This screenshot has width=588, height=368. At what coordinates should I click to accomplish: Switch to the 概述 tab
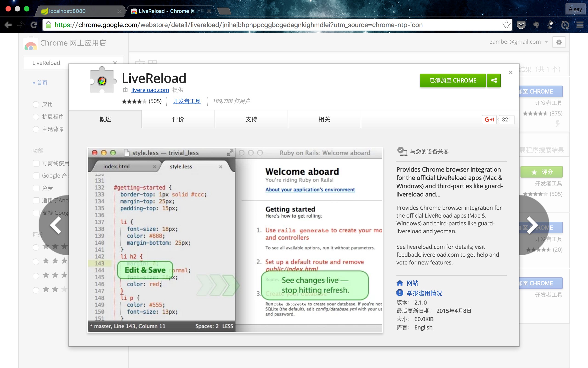105,119
